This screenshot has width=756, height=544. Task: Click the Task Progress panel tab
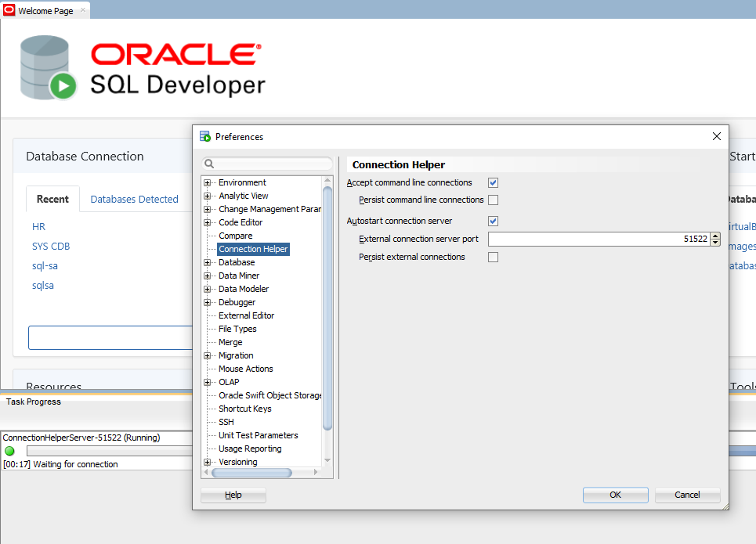pyautogui.click(x=33, y=402)
